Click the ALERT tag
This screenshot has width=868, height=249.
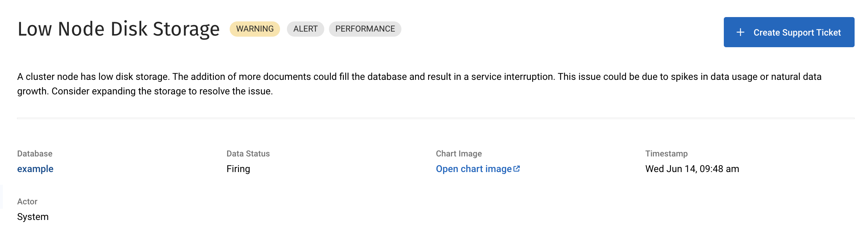coord(305,29)
